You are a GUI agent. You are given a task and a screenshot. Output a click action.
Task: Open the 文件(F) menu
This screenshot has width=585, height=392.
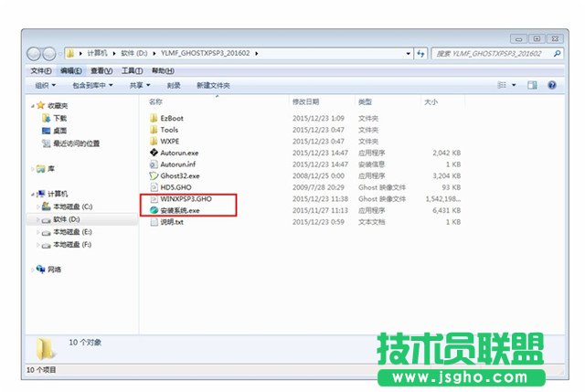tap(41, 70)
